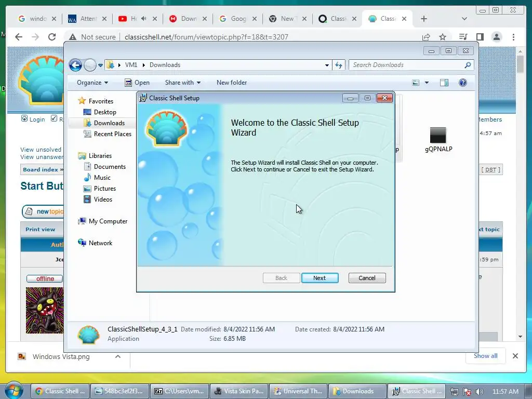Switch to the New Tab browser tab
532x399 pixels.
coord(288,19)
